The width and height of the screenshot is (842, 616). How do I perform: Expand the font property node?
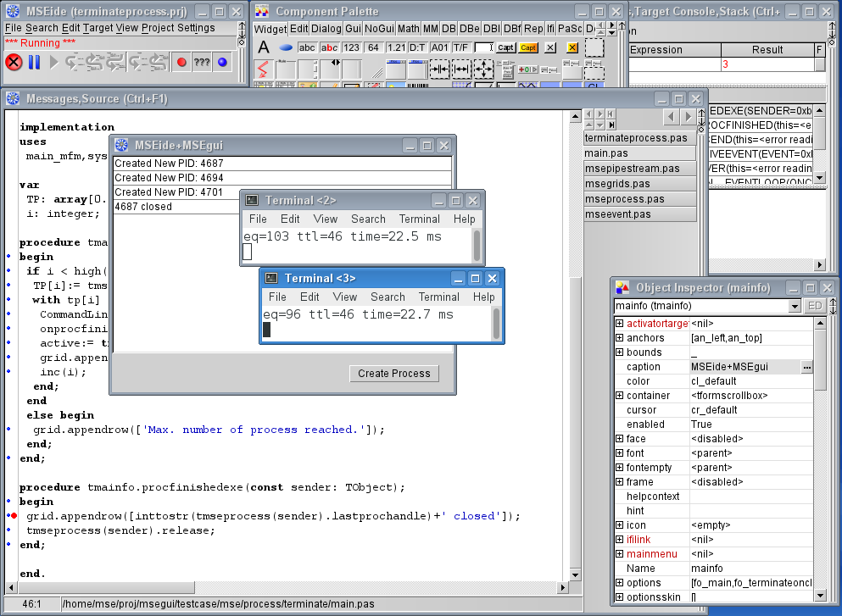(x=620, y=453)
